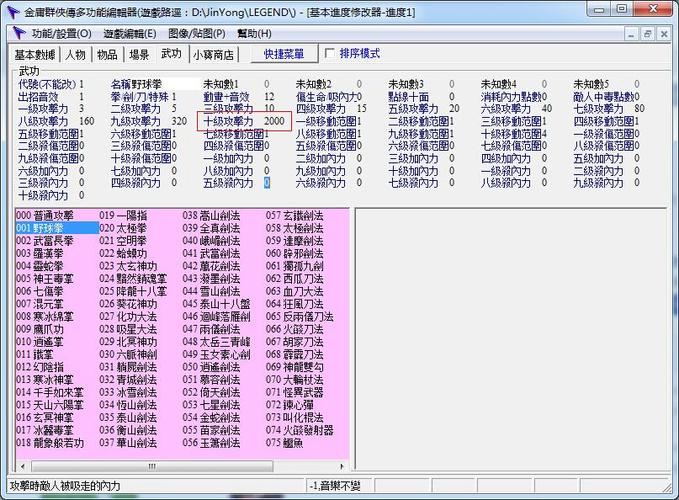Select 025 降龍十八掌 in the list
Viewport: 679px width, 500px height.
133,291
